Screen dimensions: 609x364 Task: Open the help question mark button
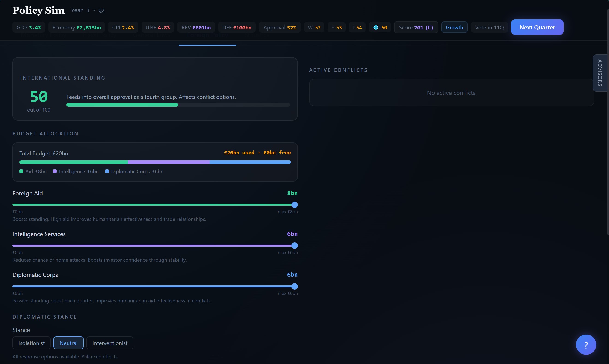coord(586,345)
